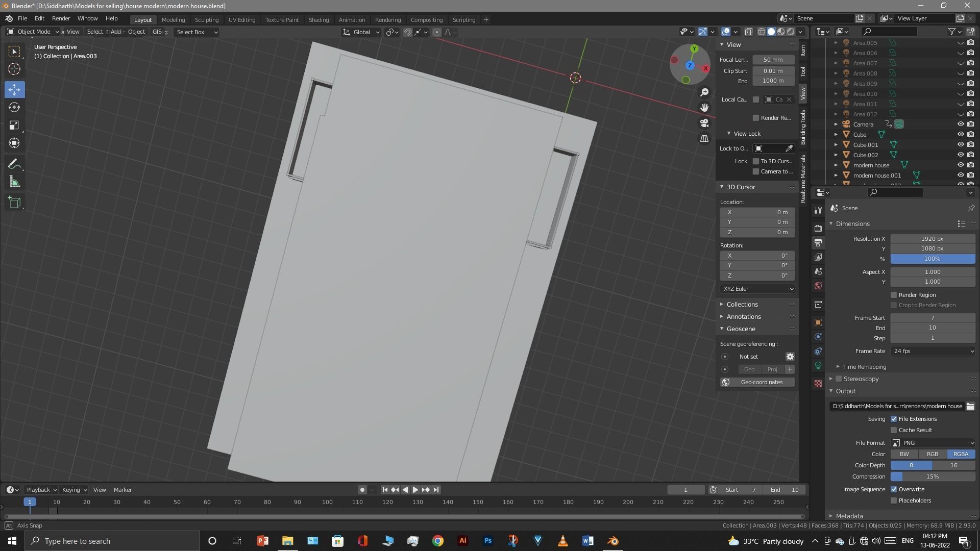Switch to orthographic grid view icon

pyautogui.click(x=704, y=139)
